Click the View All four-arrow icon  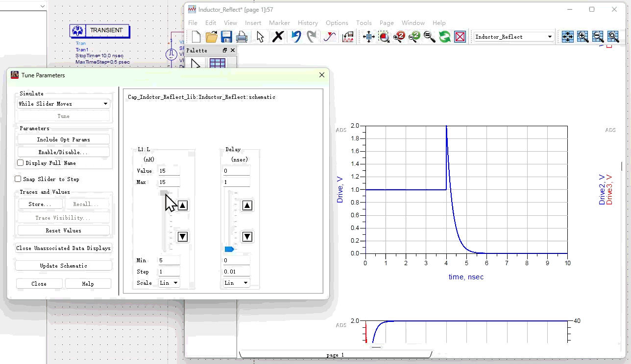point(368,37)
